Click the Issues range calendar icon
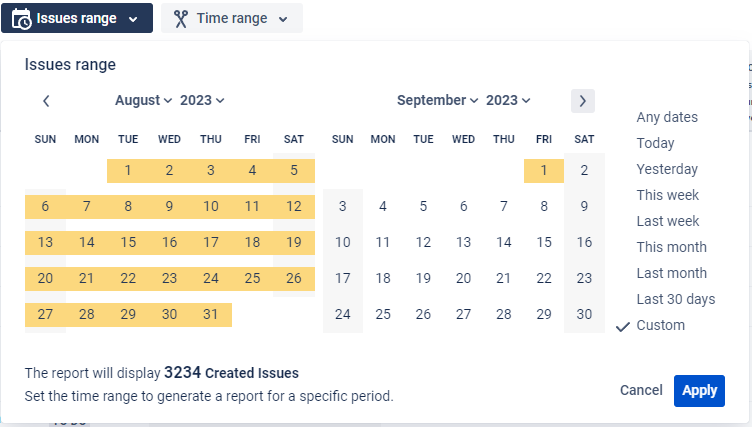Viewport: 752px width, 427px height. (21, 18)
